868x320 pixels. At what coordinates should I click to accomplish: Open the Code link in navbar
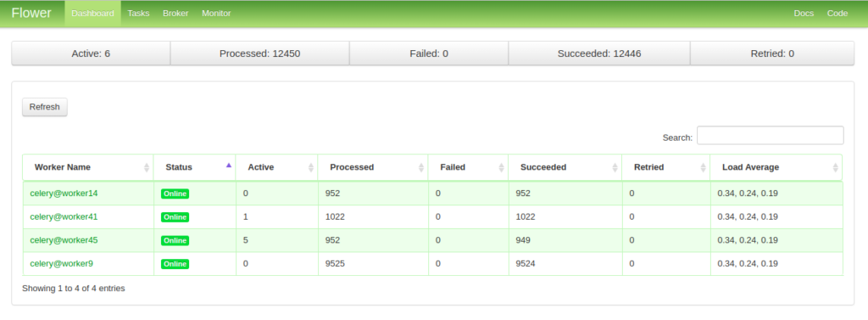coord(837,14)
